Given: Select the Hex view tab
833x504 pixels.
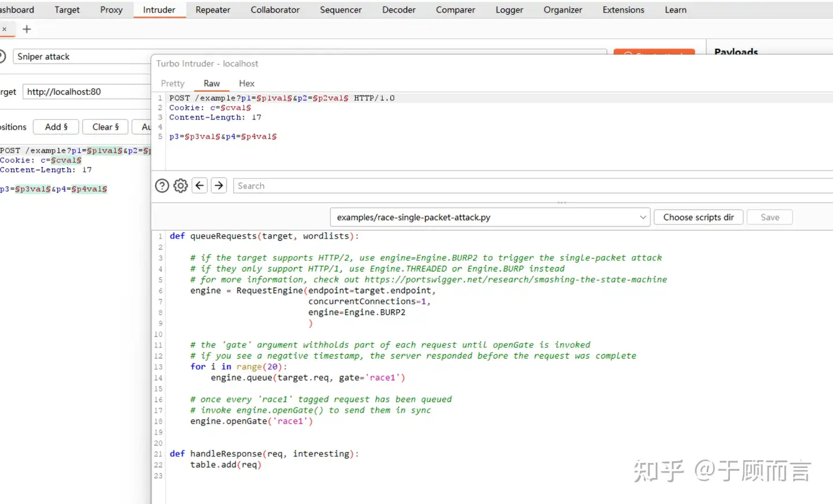Looking at the screenshot, I should click(246, 83).
